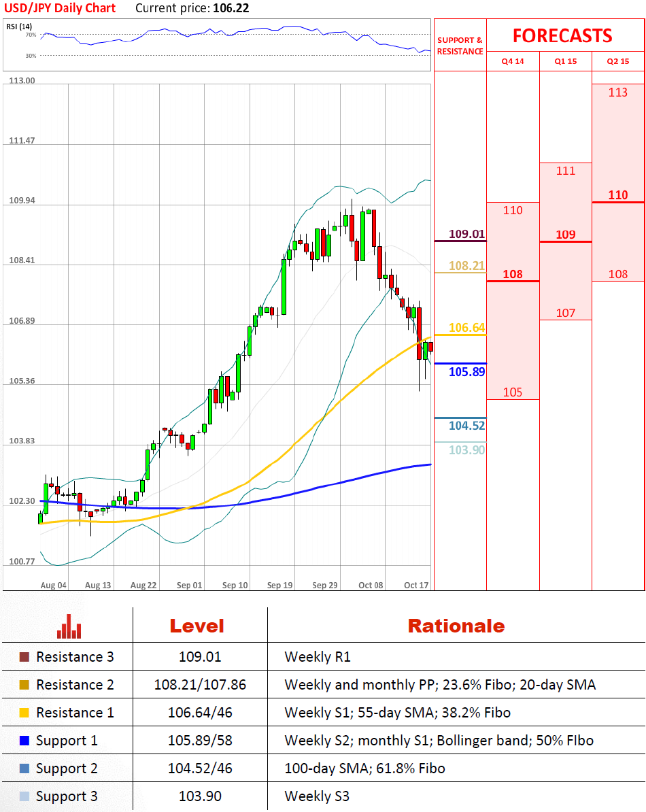646x812 pixels.
Task: Click the 105 lower forecast in Q4 14
Action: [513, 392]
